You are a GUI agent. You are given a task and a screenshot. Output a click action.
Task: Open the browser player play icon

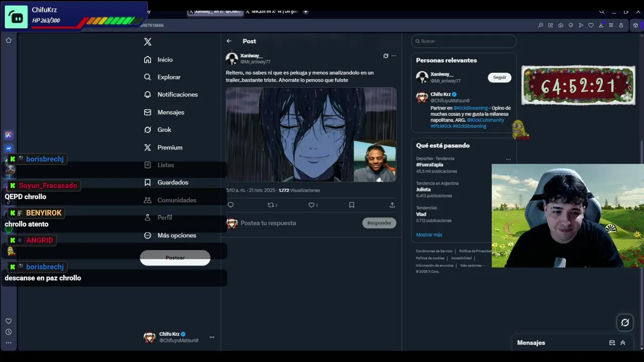[581, 25]
